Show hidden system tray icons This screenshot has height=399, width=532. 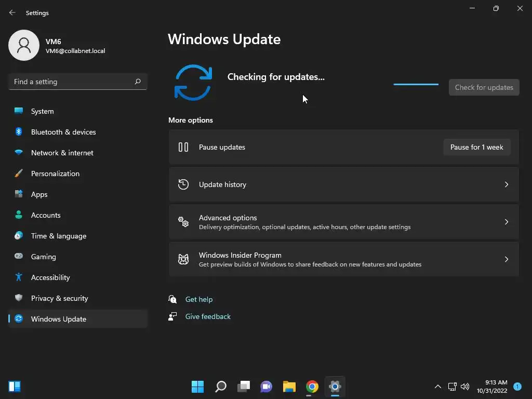pos(438,387)
